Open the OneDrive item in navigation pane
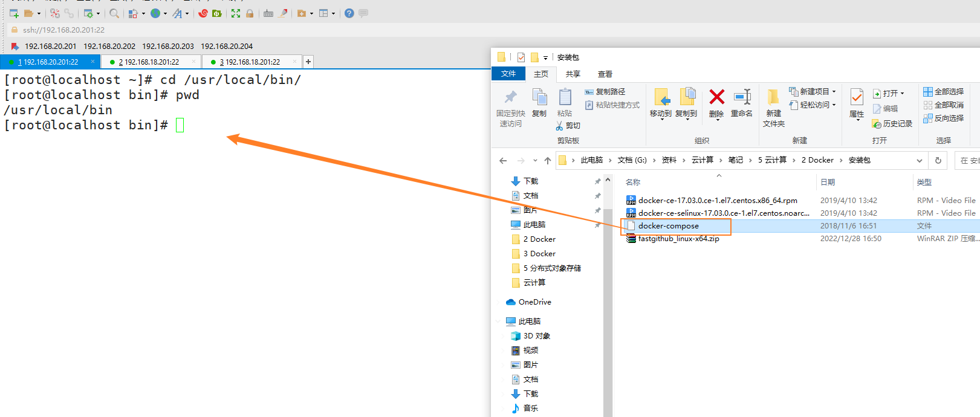The image size is (980, 417). pos(534,302)
